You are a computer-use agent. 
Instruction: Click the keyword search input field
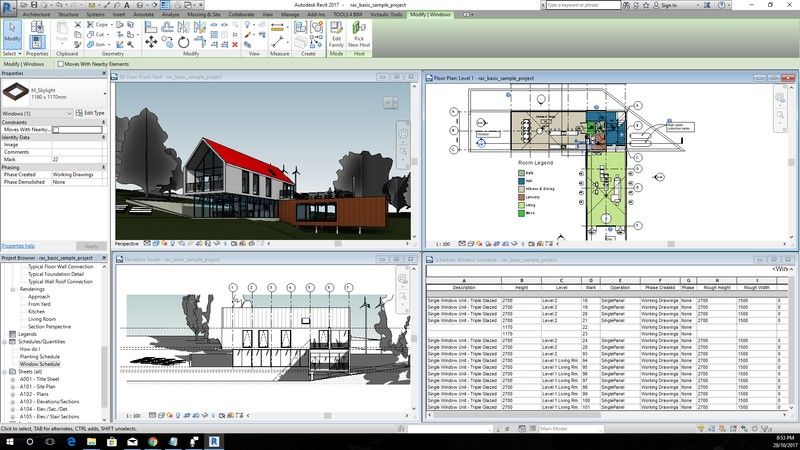pos(583,5)
